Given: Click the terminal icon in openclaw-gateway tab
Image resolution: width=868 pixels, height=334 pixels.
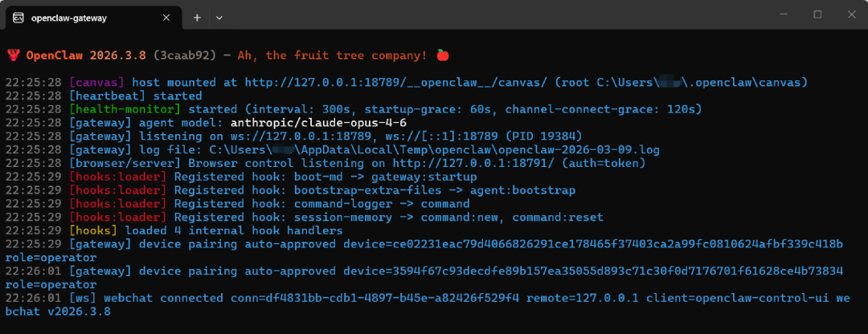Looking at the screenshot, I should [x=18, y=17].
